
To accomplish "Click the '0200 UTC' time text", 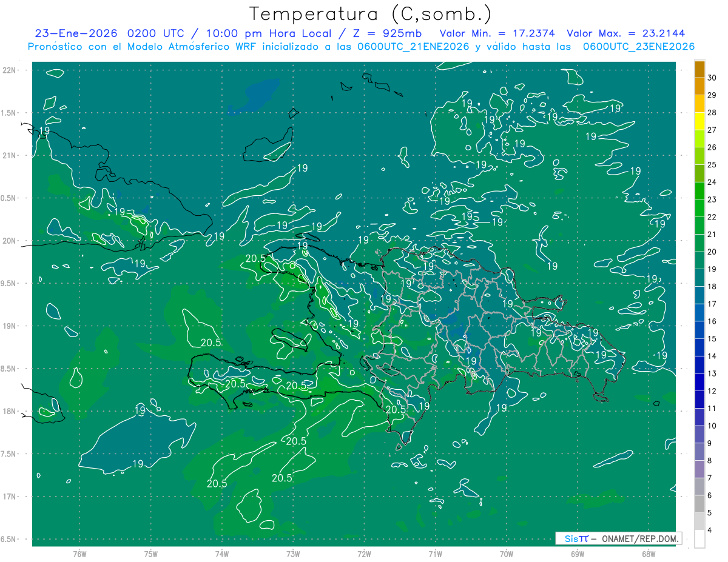I will (158, 33).
